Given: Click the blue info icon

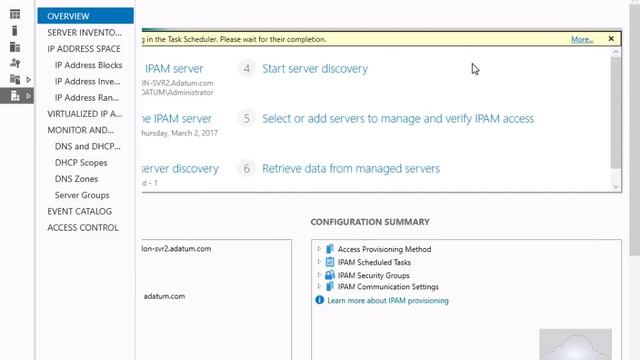Looking at the screenshot, I should 320,300.
